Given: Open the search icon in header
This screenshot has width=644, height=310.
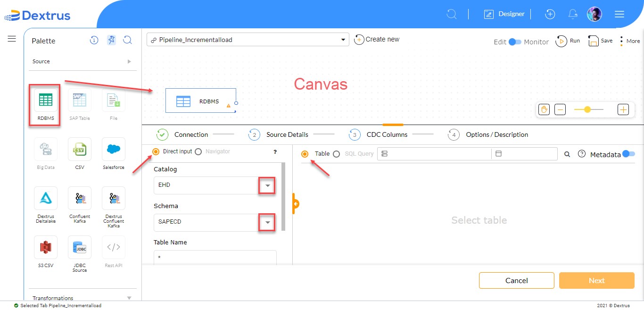Looking at the screenshot, I should 452,14.
